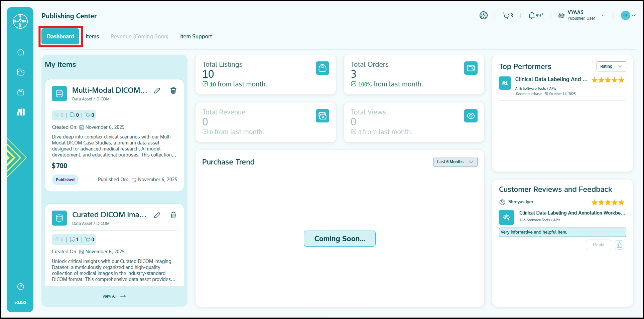Click the five-star rating in Top Performers
Screen dimensions: 644x319
(608, 80)
